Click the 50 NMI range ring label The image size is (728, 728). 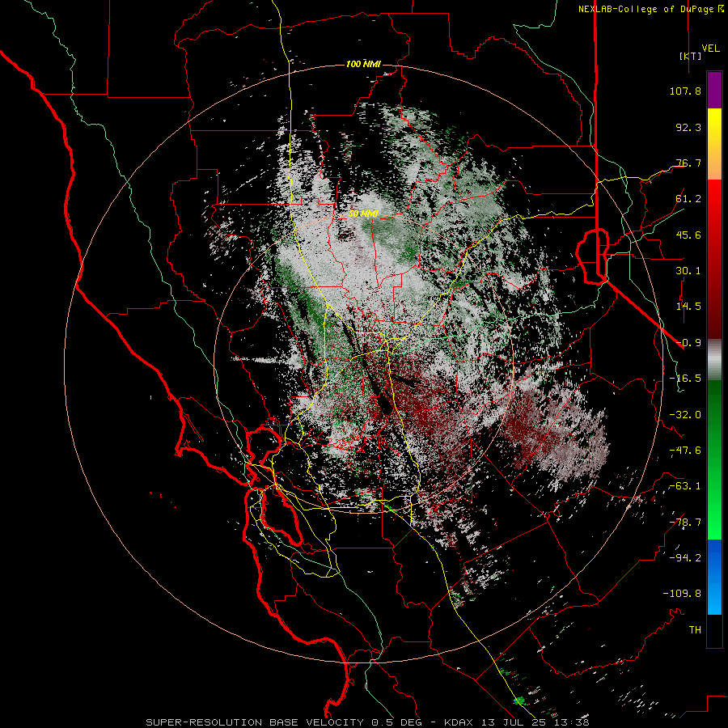(x=363, y=214)
